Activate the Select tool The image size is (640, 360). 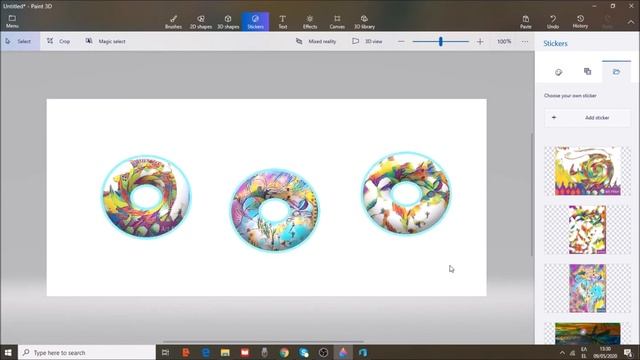tap(20, 41)
